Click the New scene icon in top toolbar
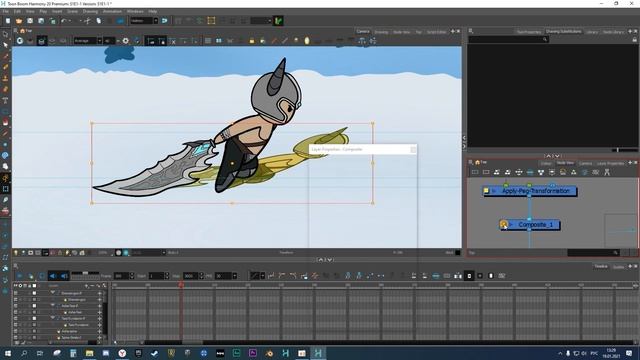 pos(8,21)
